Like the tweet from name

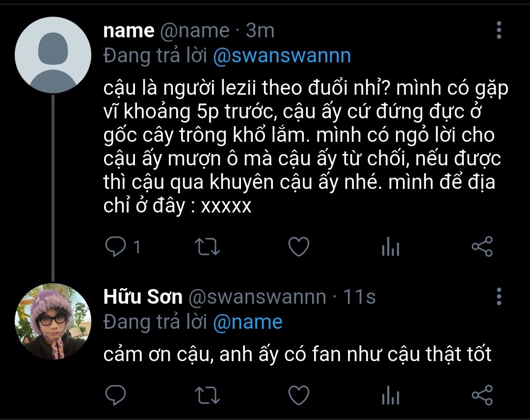point(298,247)
